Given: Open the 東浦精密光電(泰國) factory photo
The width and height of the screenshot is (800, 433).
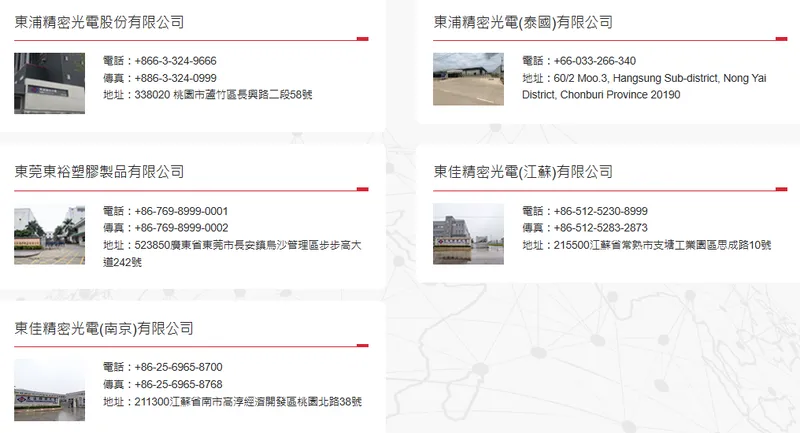Looking at the screenshot, I should tap(468, 79).
